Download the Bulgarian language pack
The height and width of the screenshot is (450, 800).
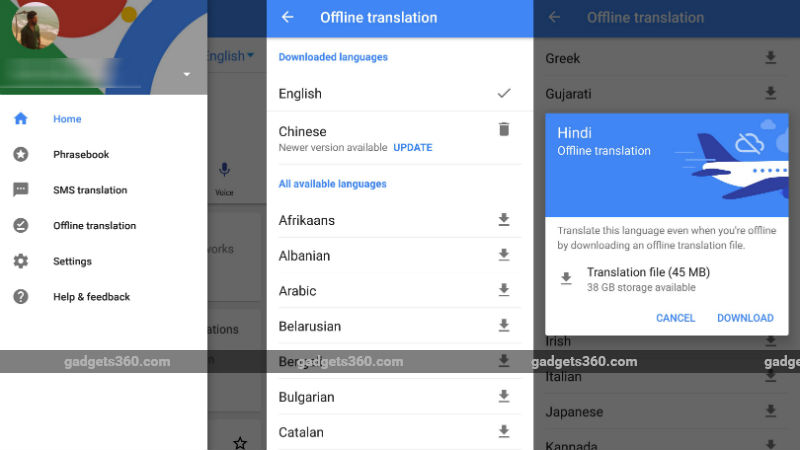(x=504, y=397)
